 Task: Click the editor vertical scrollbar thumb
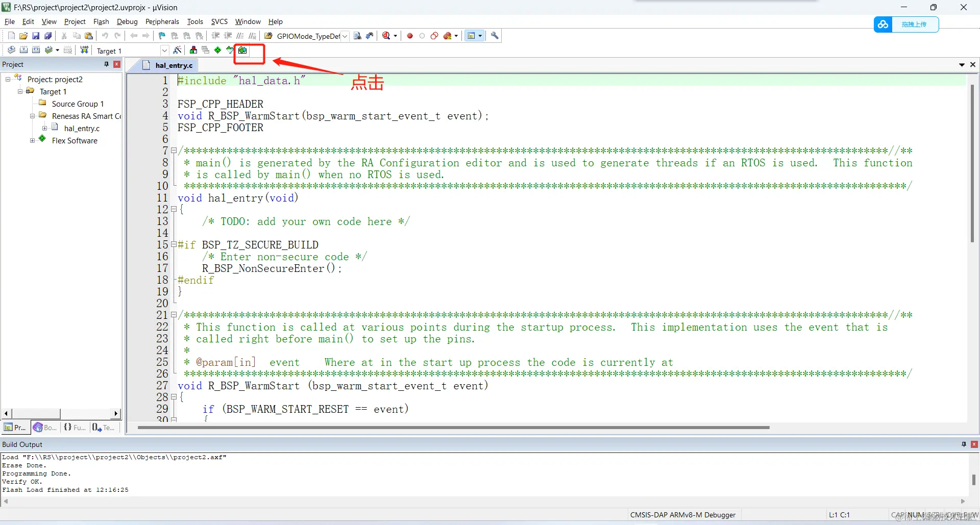972,163
